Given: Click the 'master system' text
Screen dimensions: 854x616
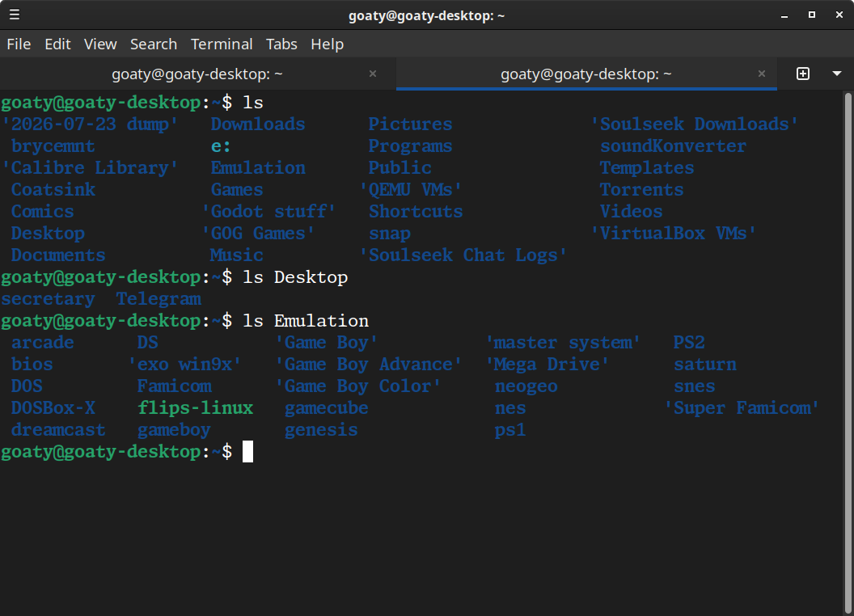Looking at the screenshot, I should coord(563,342).
